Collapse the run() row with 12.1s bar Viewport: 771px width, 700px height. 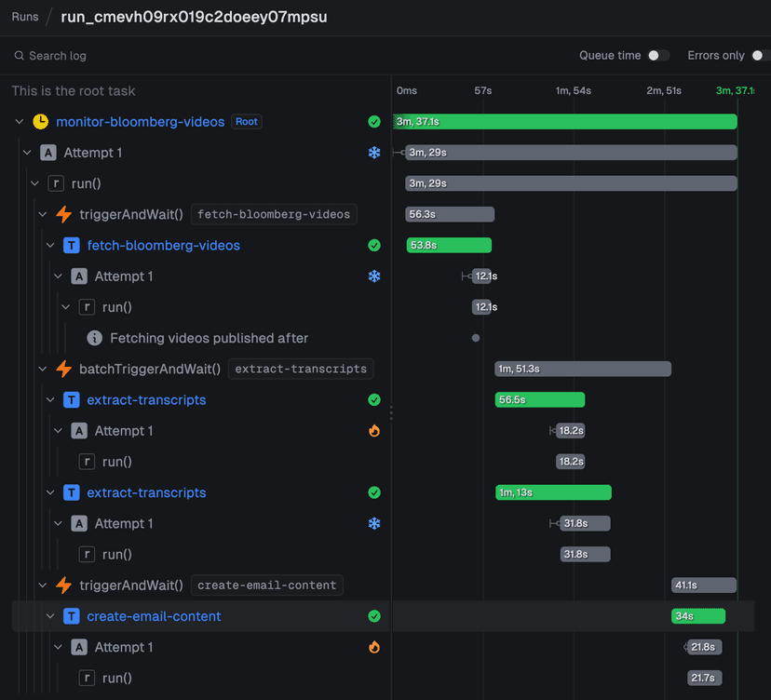tap(66, 307)
